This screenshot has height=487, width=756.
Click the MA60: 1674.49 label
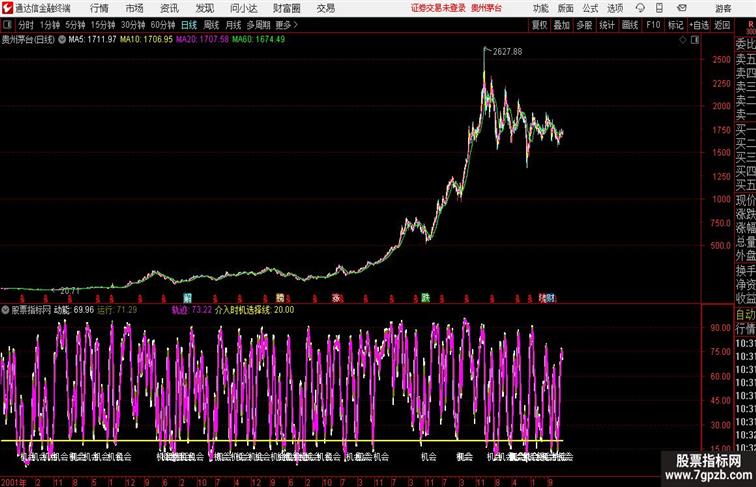coord(258,40)
